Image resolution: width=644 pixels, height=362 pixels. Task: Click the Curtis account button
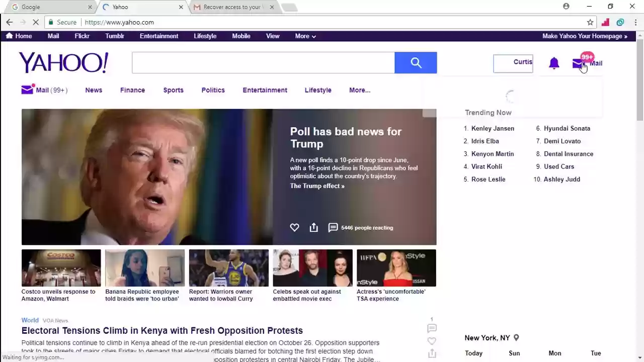[513, 63]
